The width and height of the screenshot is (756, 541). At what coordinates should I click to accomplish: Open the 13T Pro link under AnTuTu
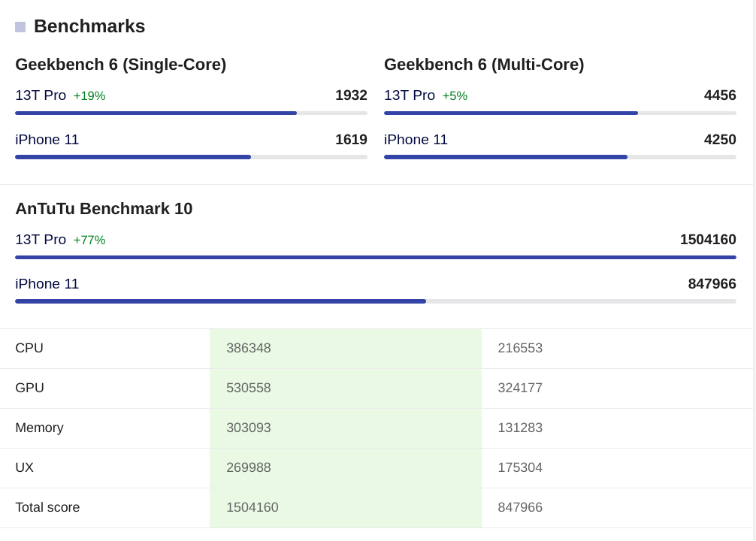point(41,239)
